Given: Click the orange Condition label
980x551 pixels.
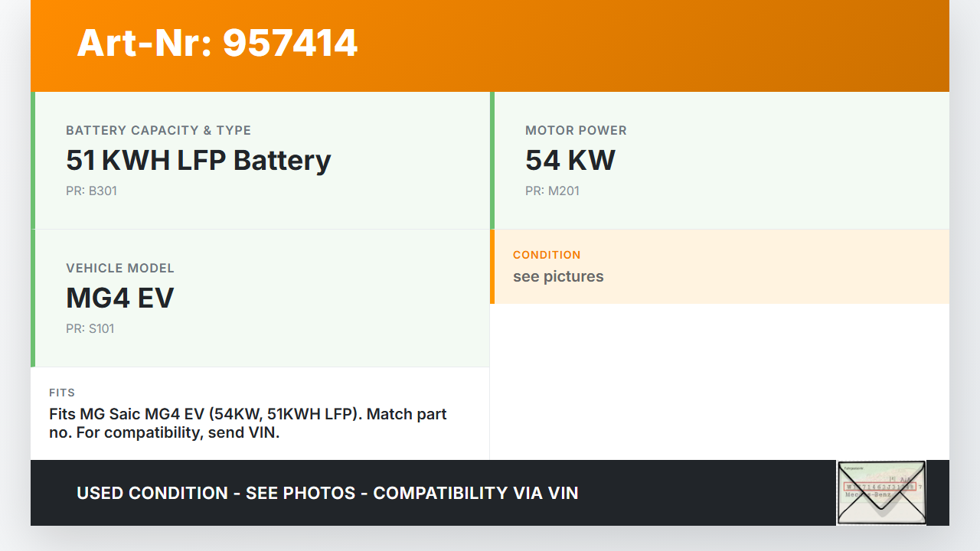Looking at the screenshot, I should tap(547, 255).
